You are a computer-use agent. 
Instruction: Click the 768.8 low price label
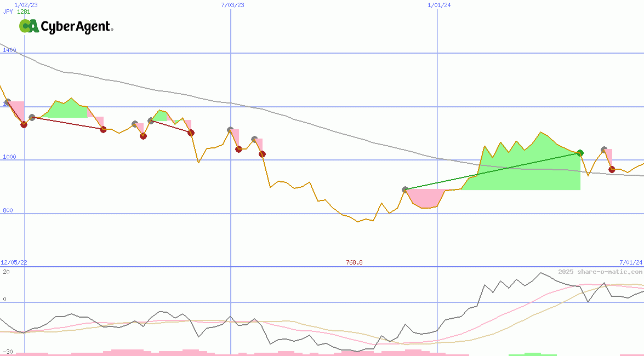point(354,262)
